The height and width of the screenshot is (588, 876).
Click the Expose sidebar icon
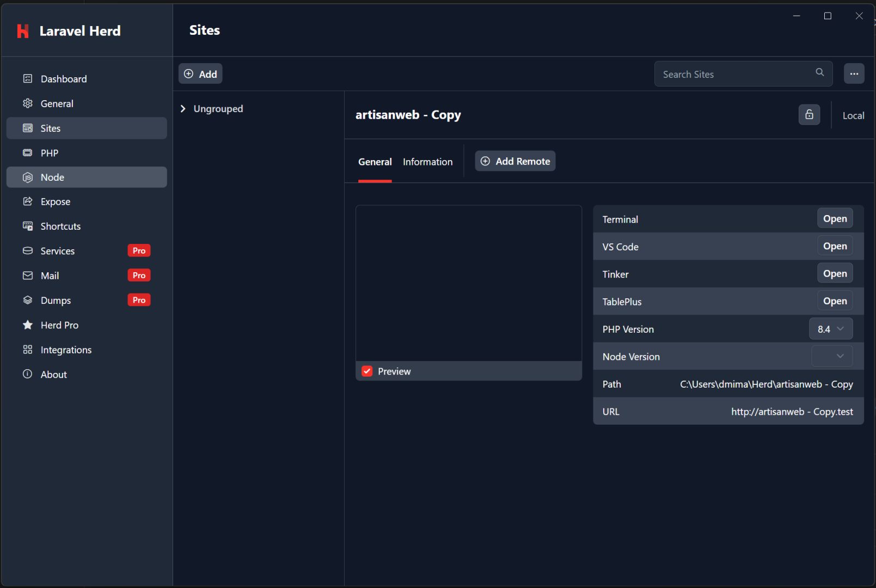coord(28,201)
